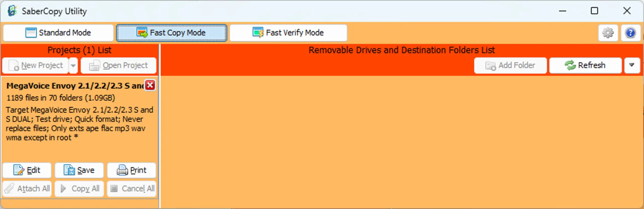644x209 pixels.
Task: Close the SaberCopy Utility window
Action: tap(627, 11)
